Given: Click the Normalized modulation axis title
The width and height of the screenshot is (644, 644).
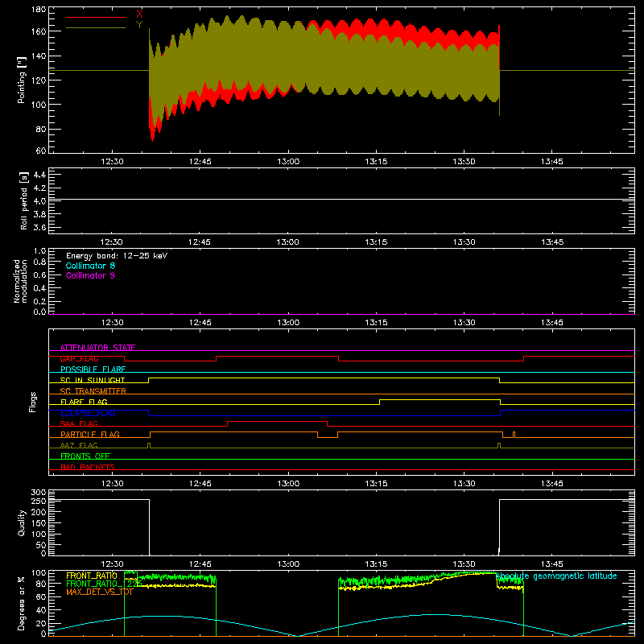Looking at the screenshot, I should 20,281.
